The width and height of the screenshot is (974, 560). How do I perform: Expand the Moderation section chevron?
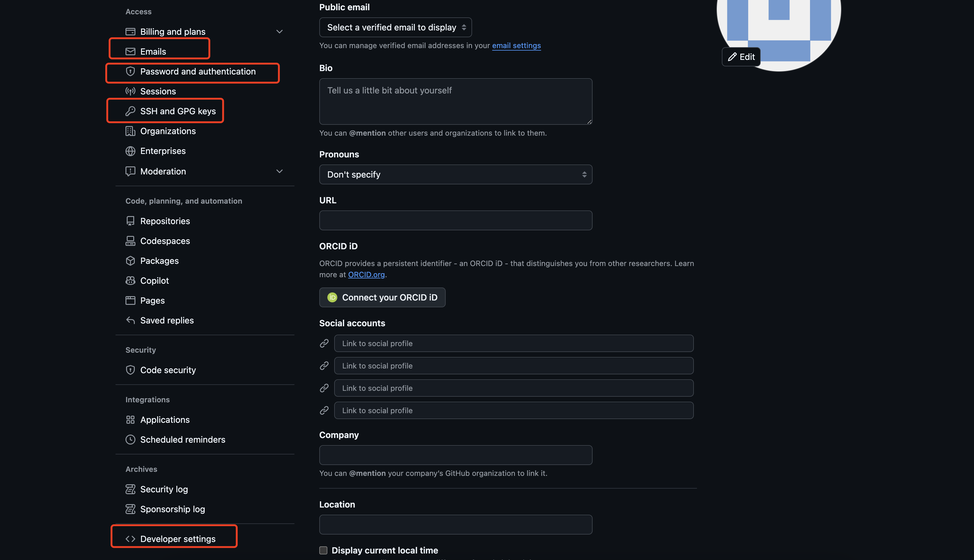[280, 171]
